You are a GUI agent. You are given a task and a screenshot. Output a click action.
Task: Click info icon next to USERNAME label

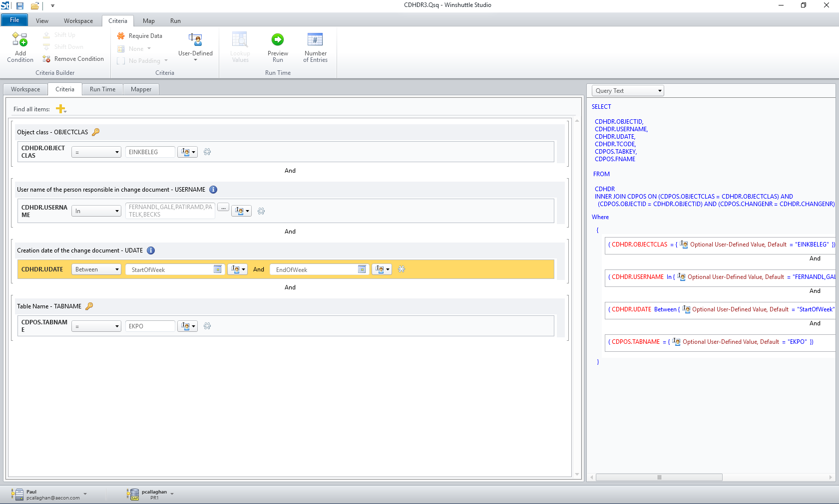tap(213, 190)
